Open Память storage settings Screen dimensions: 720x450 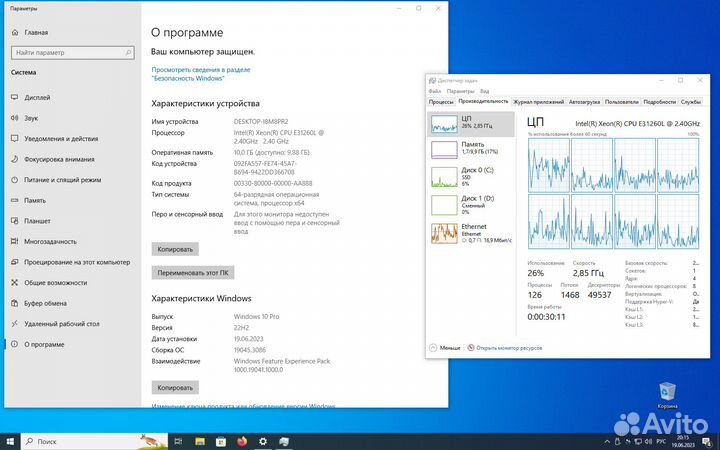point(35,201)
